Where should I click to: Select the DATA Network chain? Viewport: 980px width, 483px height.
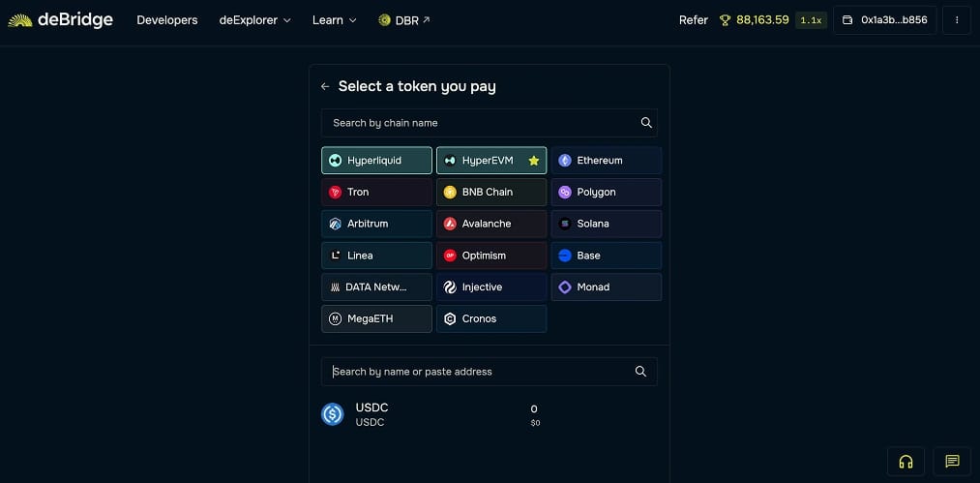376,287
